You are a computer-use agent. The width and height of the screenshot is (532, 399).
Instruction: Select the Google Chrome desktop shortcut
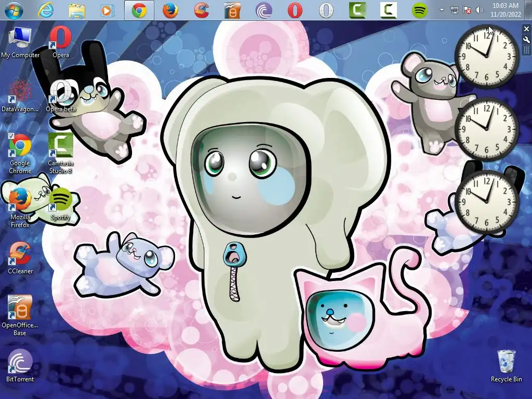[x=20, y=154]
